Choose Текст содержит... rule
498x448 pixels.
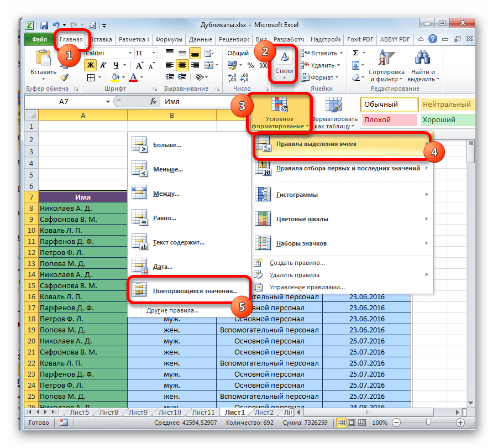point(189,242)
